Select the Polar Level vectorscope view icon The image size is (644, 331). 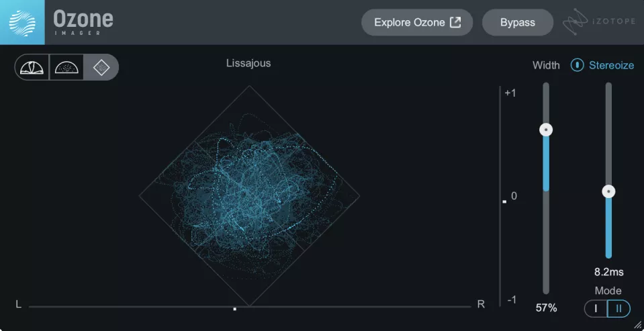[x=32, y=67]
